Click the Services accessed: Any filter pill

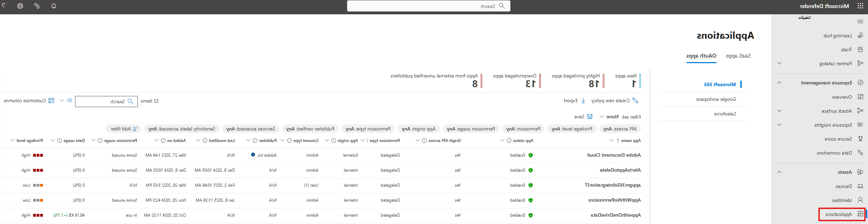point(251,129)
